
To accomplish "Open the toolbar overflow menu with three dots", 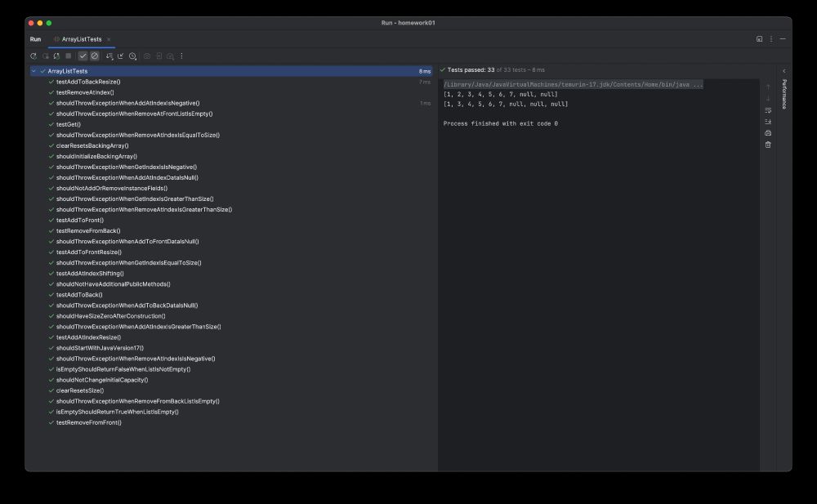I will (181, 56).
